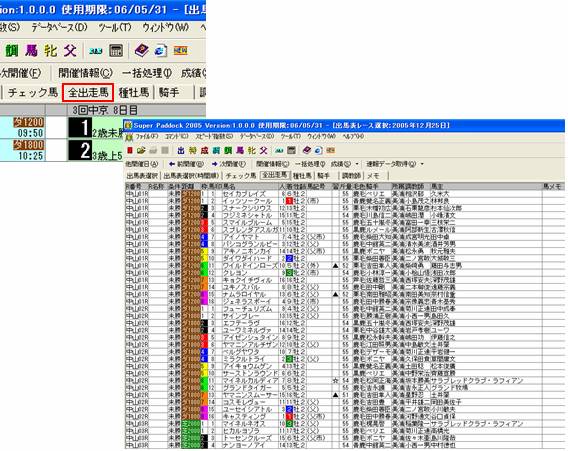This screenshot has height=451, width=568.
Task: Click the 馬メモ column header in the table
Action: (x=554, y=187)
